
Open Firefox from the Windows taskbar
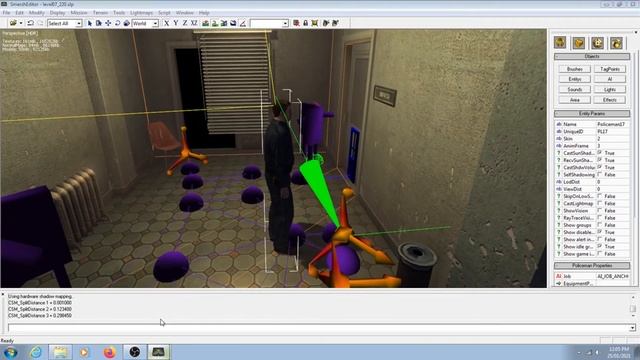pos(109,352)
